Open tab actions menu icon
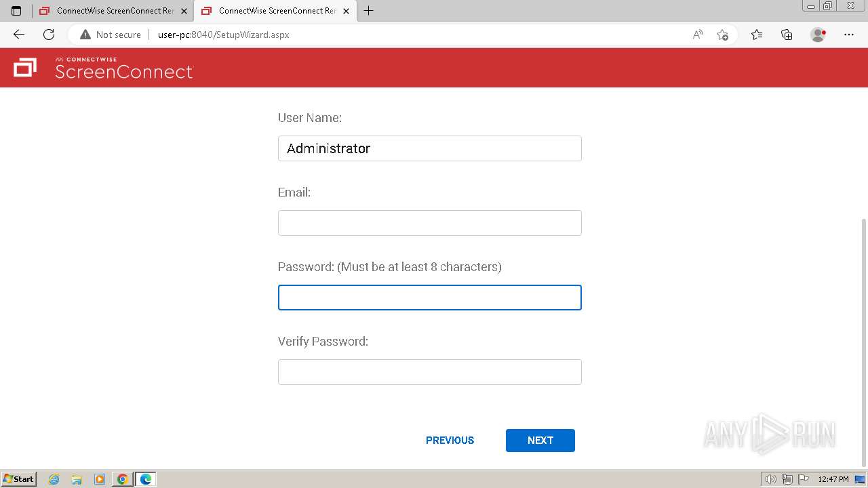 tap(16, 11)
